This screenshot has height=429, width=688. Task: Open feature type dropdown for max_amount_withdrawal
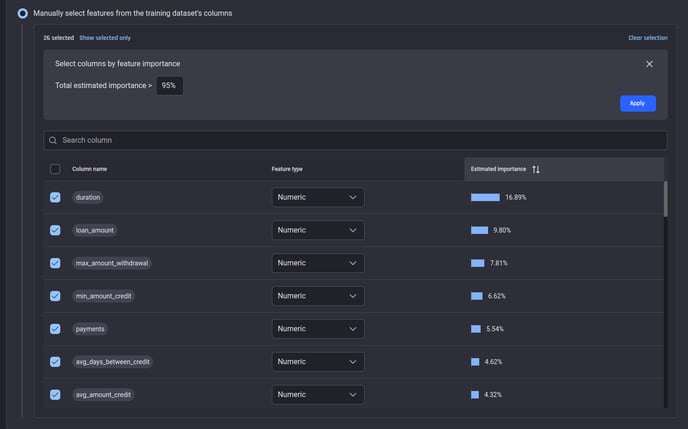pos(318,263)
